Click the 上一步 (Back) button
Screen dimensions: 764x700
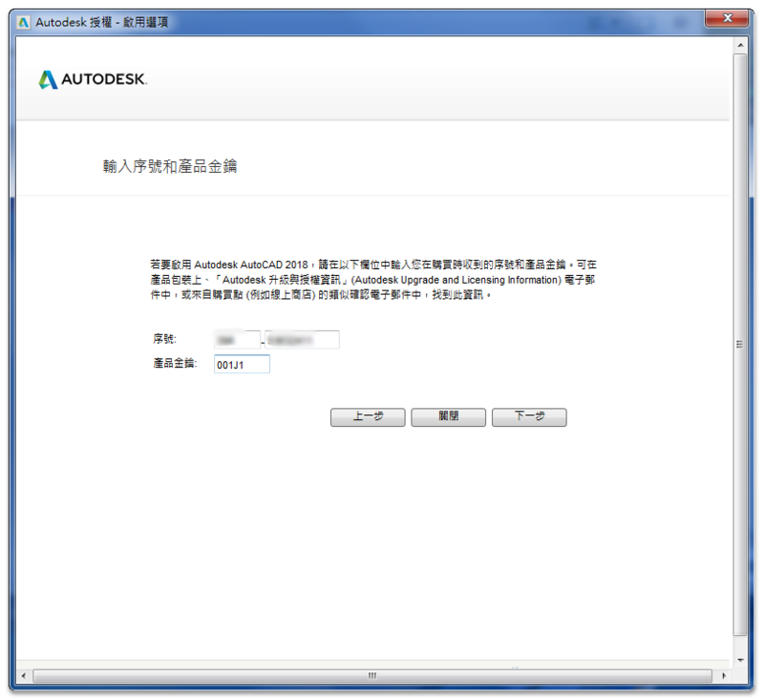pos(368,417)
